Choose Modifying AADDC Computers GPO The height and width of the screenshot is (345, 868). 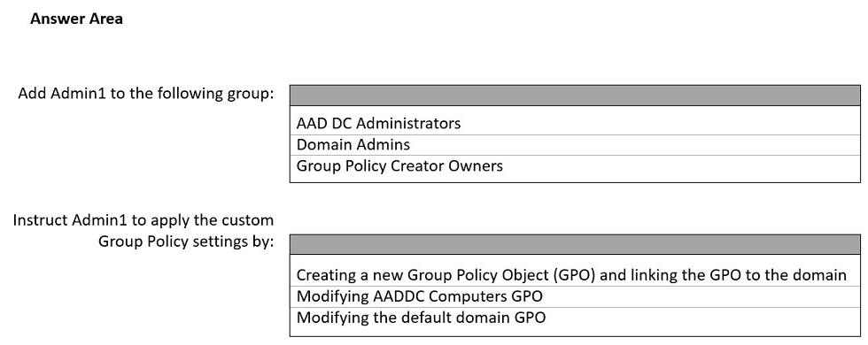(575, 297)
